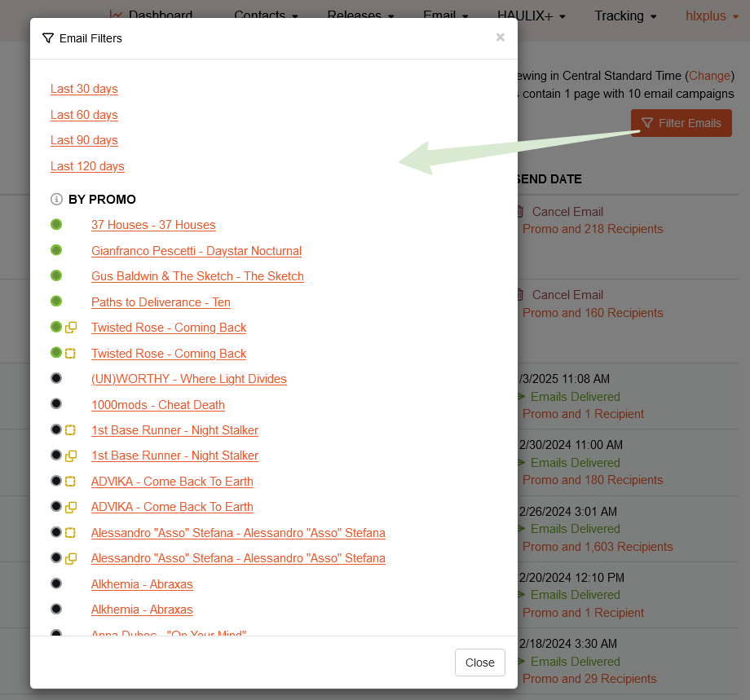Viewport: 750px width, 700px height.
Task: Click the info icon next to BY PROMO
Action: 56,199
